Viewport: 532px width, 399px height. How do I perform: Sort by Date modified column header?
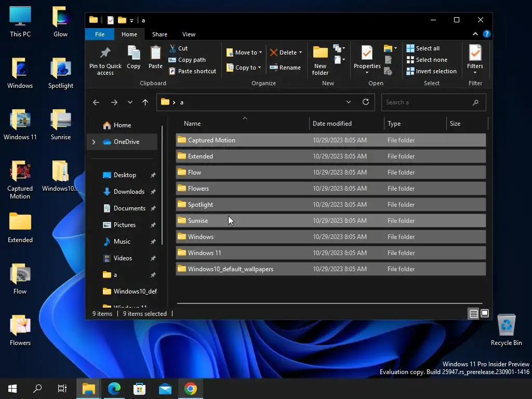coord(347,124)
